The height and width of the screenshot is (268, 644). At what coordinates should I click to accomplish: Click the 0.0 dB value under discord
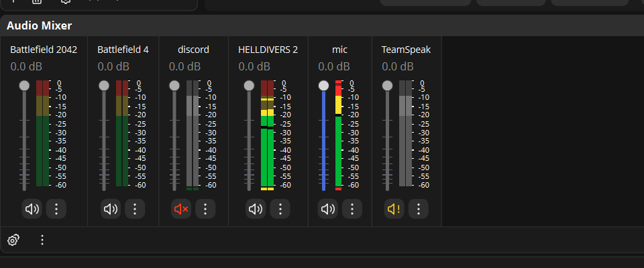[x=185, y=66]
